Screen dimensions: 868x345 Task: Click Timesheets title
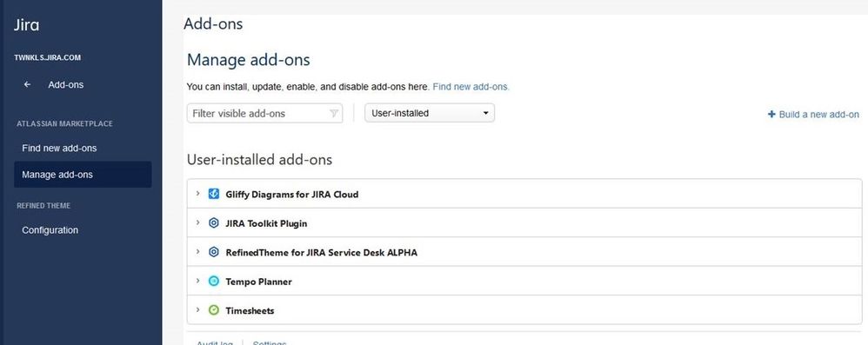[x=250, y=311]
